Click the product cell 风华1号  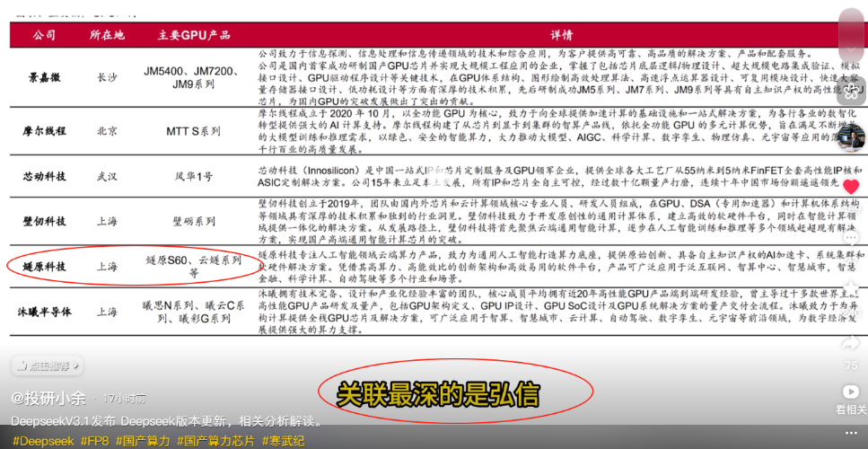coord(194,177)
